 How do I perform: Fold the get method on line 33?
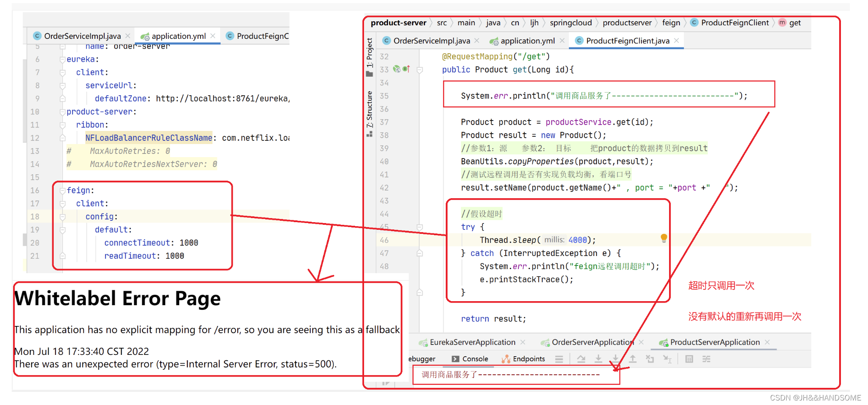[x=420, y=70]
